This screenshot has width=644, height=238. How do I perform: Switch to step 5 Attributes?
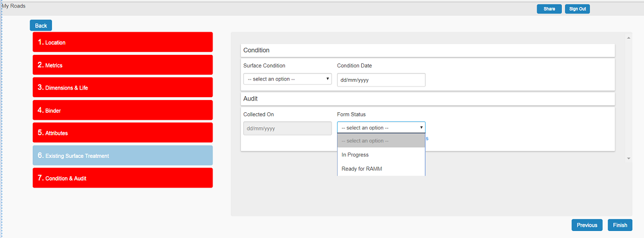click(122, 133)
